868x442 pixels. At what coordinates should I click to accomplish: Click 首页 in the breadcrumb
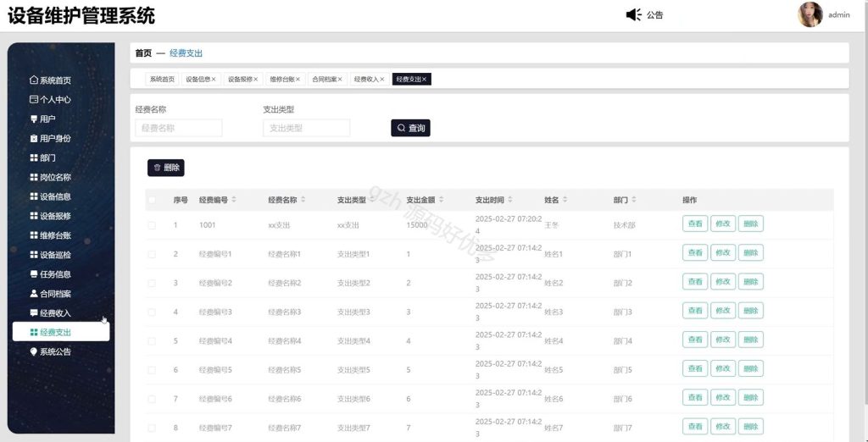pyautogui.click(x=143, y=53)
